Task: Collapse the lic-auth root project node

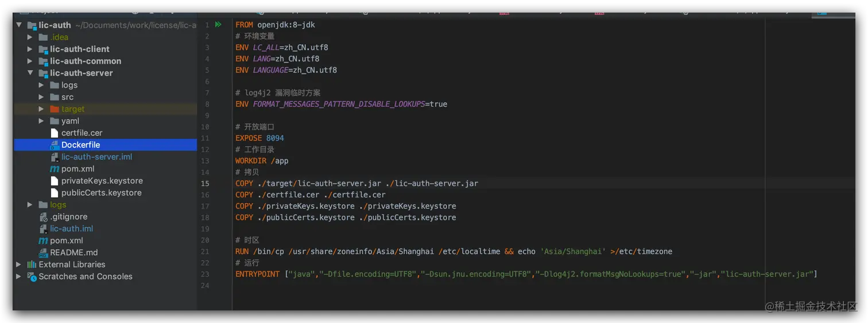Action: tap(18, 25)
